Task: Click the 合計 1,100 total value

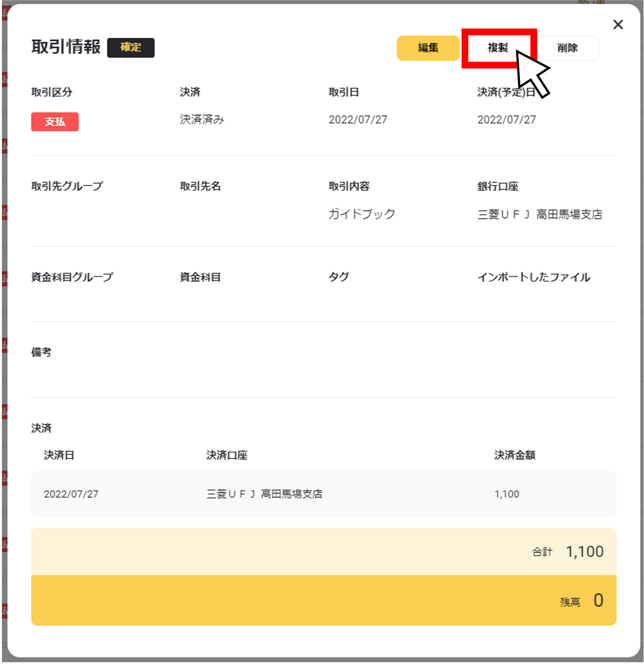Action: click(584, 551)
